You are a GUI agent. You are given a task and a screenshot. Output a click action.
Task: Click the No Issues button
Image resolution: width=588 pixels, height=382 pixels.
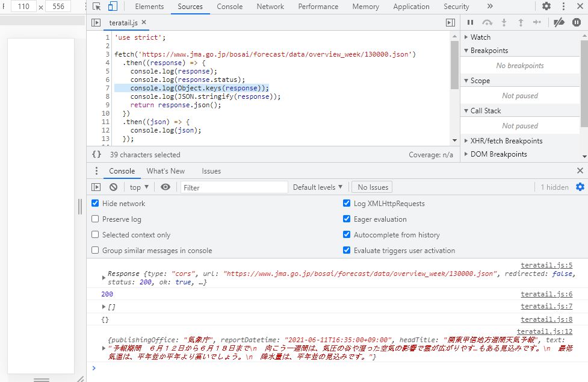pos(371,187)
